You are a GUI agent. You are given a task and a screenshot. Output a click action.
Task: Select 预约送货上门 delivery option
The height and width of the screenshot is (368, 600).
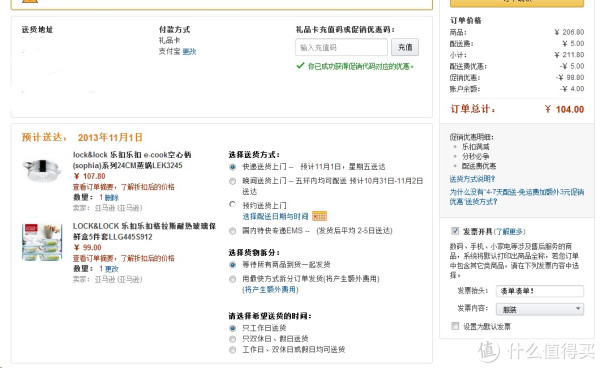pyautogui.click(x=232, y=204)
